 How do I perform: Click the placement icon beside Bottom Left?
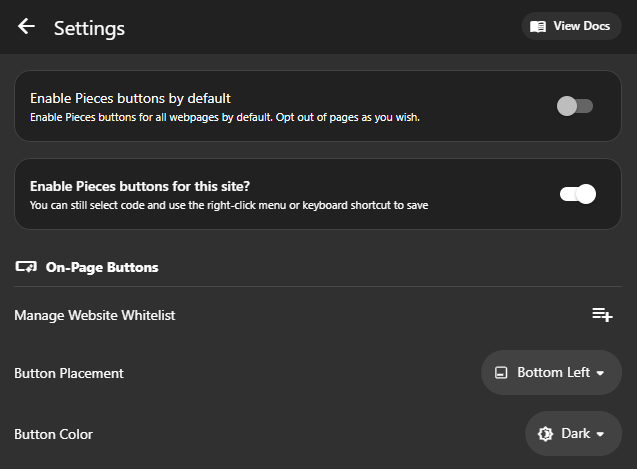[501, 373]
